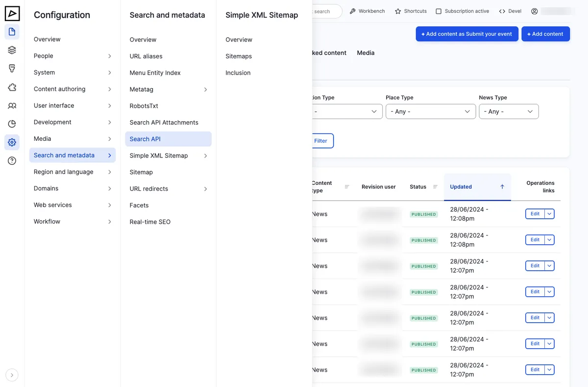
Task: Open the Structure layers icon in sidebar
Action: 12,50
